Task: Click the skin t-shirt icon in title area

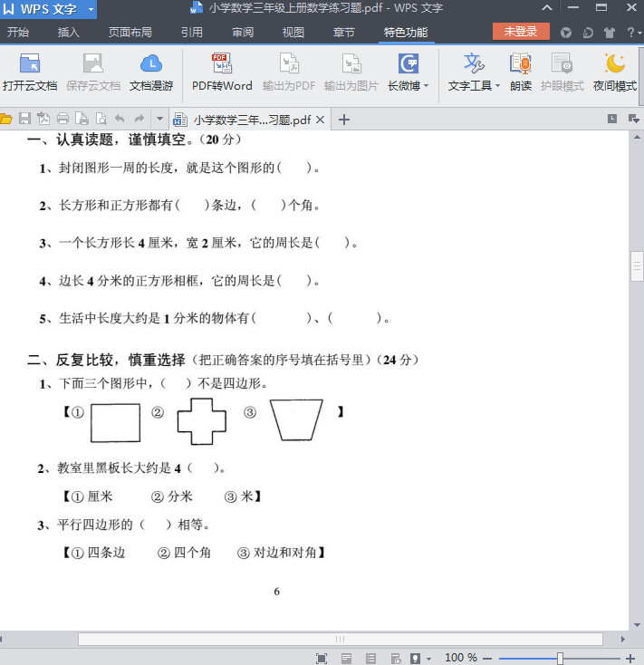Action: (610, 33)
